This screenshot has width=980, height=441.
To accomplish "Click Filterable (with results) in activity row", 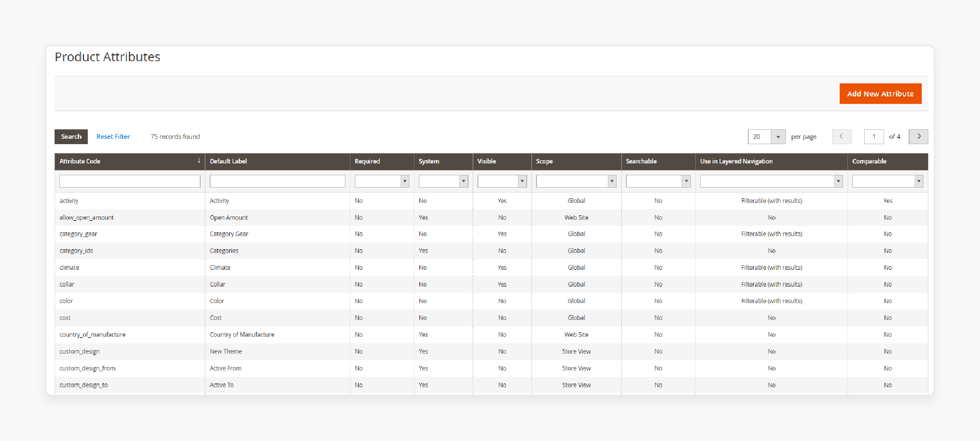I will click(x=771, y=201).
